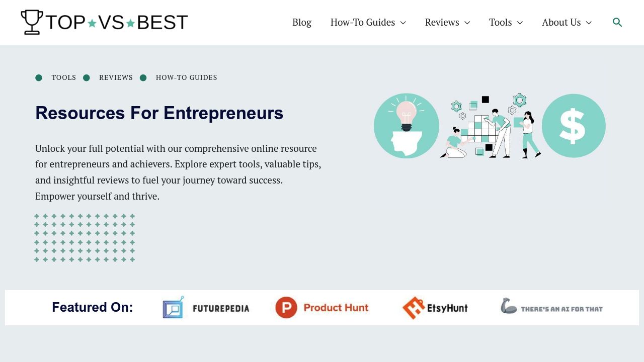The height and width of the screenshot is (362, 644).
Task: Expand the Reviews dropdown chevron
Action: click(467, 23)
